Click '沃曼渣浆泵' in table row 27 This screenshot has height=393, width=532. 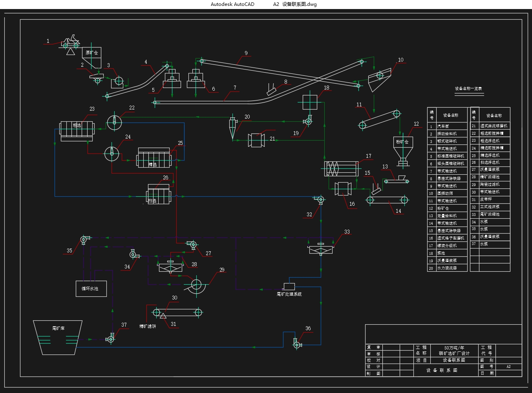pos(490,170)
